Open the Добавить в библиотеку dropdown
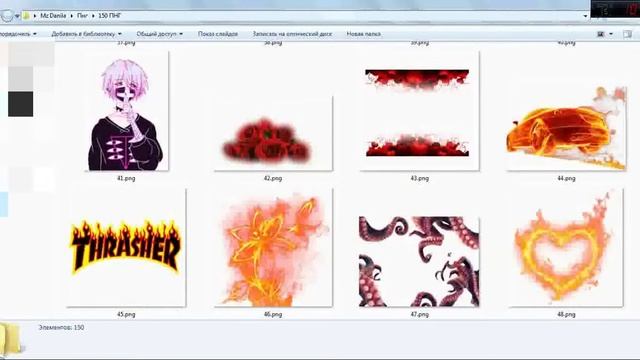Viewport: 640px width, 360px height. (87, 34)
